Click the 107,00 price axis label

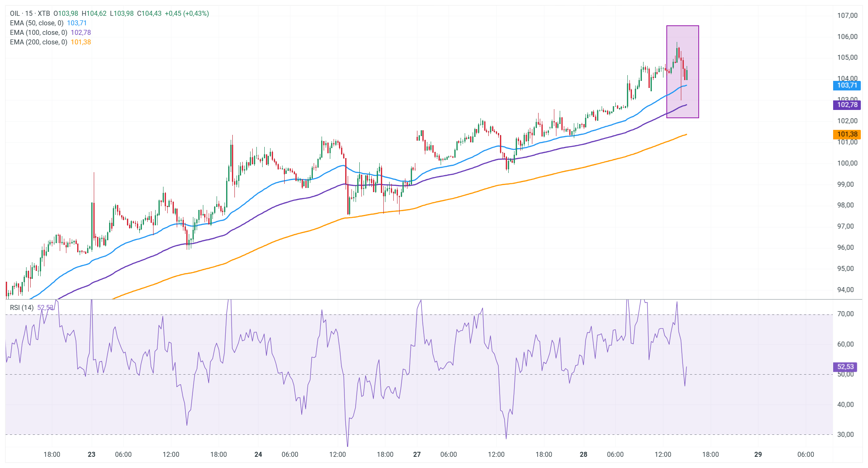(847, 15)
